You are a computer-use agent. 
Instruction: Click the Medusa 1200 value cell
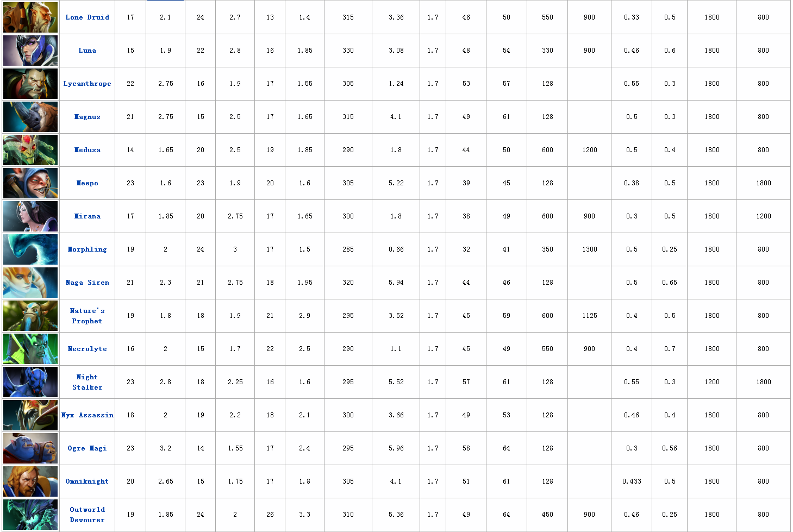click(589, 150)
